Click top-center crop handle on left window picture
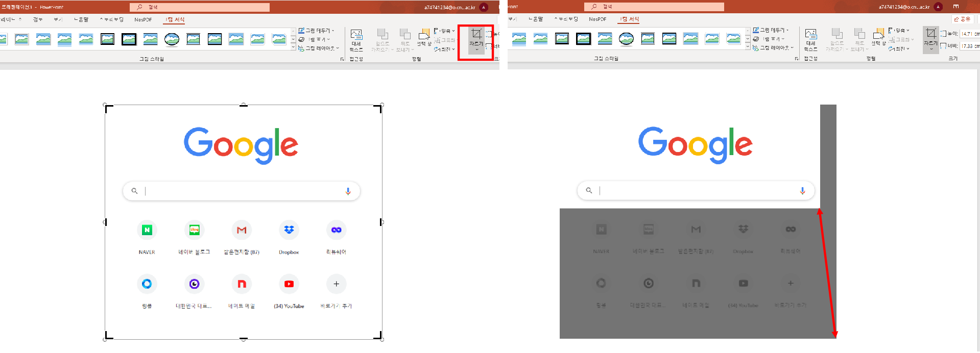Image resolution: width=980 pixels, height=353 pixels. click(x=244, y=105)
